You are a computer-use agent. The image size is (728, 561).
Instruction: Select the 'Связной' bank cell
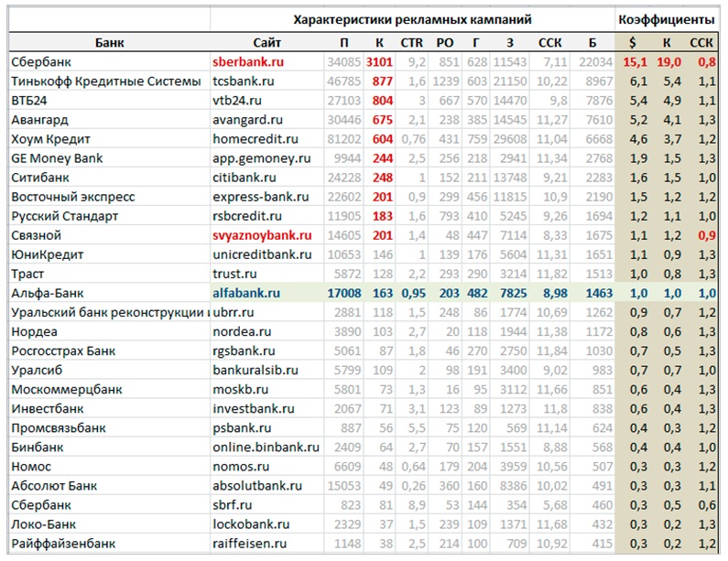110,235
